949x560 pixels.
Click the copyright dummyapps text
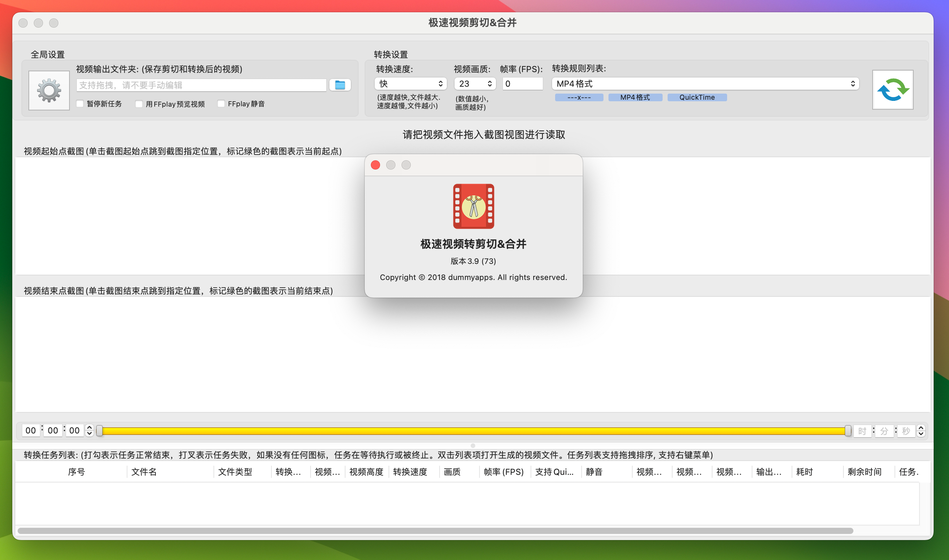473,277
